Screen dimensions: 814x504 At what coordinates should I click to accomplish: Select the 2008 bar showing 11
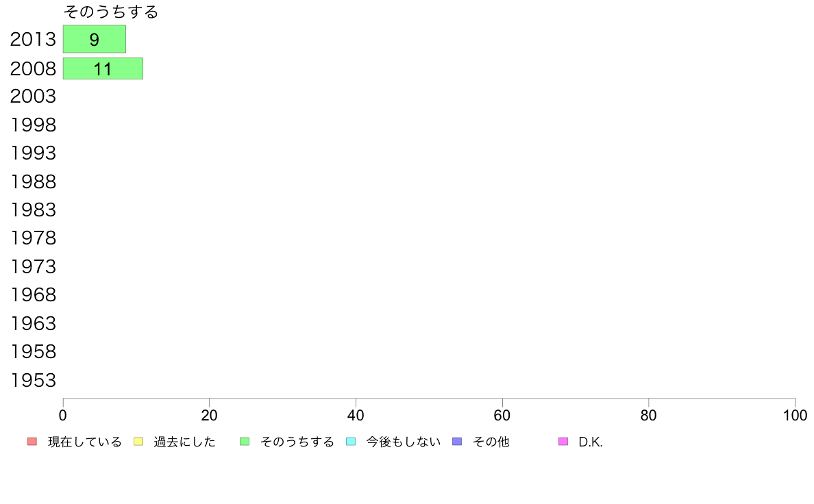(x=103, y=68)
